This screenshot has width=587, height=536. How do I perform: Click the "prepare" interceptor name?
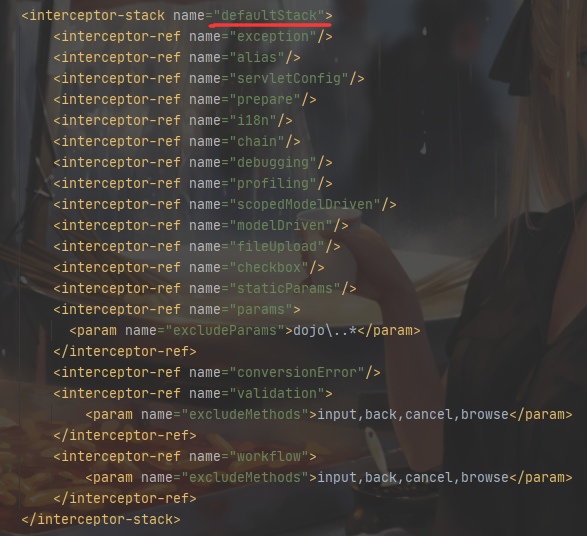tap(265, 99)
